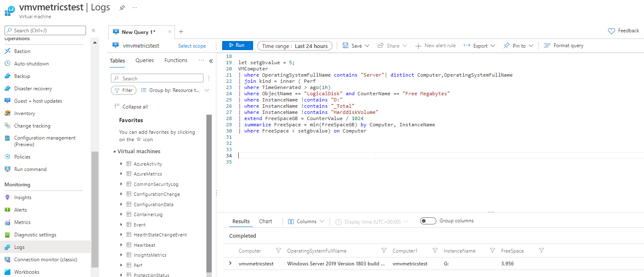Click Collapse all
Image resolution: width=644 pixels, height=277 pixels.
[131, 107]
